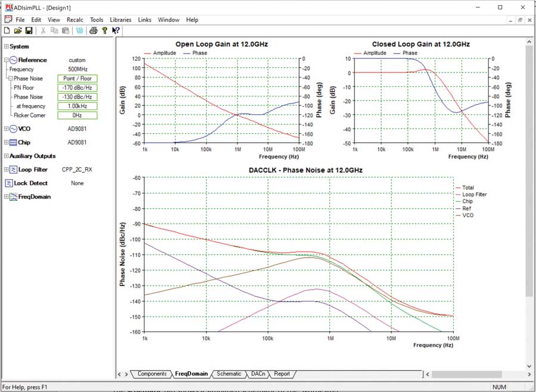This screenshot has width=536, height=392.
Task: Open the Point / Floor phase noise selector
Action: [x=77, y=79]
